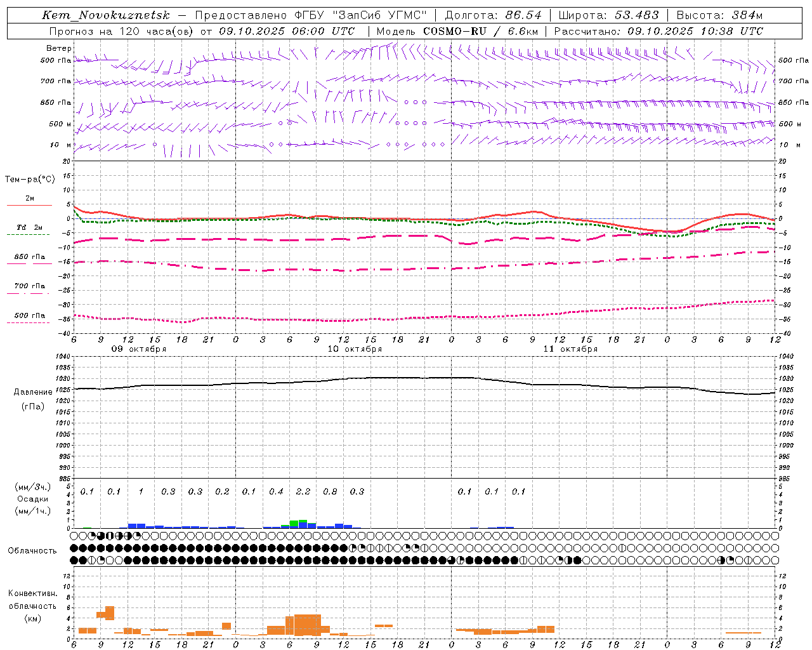Click the "Kem_Novokuznetsk" station title
Image resolution: width=812 pixels, height=650 pixels.
(x=105, y=15)
